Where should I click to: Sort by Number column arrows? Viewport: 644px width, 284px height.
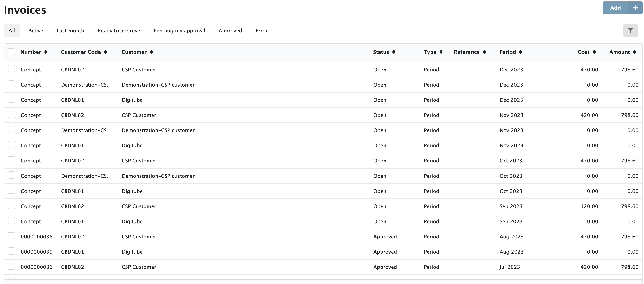point(46,52)
